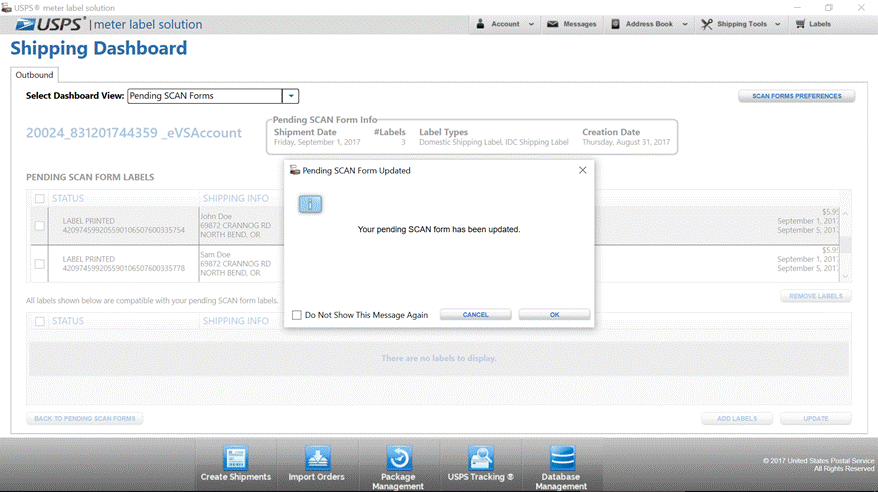Click the Labels cart icon
Screen dimensions: 878x492
tap(800, 24)
